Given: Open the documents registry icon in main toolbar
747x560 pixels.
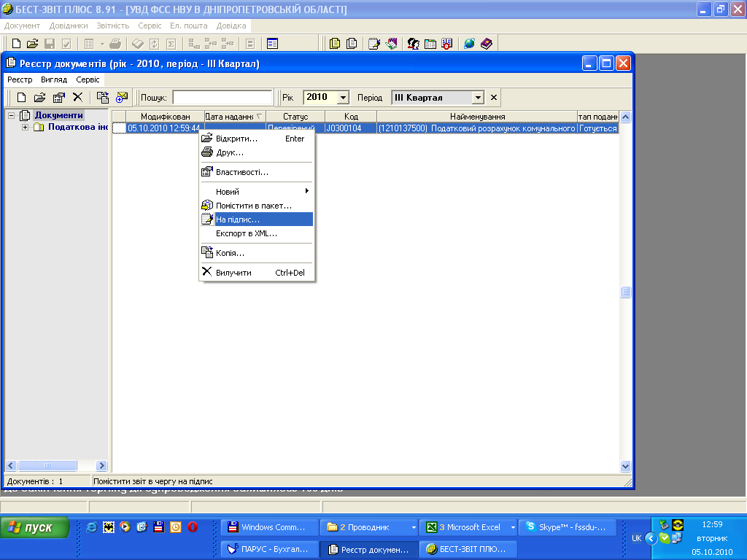Looking at the screenshot, I should coord(335,44).
